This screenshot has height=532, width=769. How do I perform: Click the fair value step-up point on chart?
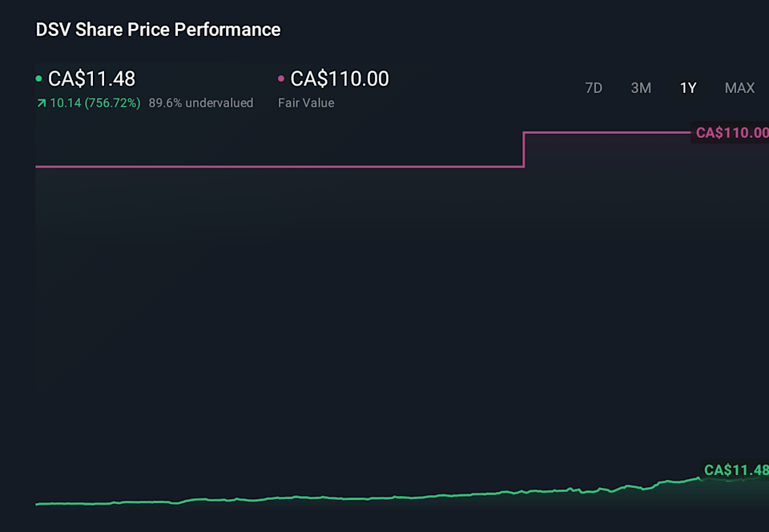pos(524,149)
